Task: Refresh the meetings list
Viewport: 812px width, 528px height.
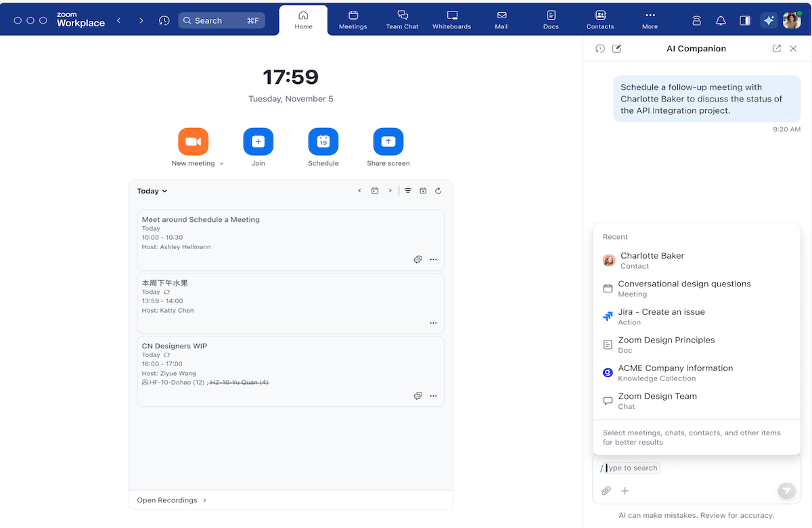Action: pyautogui.click(x=438, y=191)
